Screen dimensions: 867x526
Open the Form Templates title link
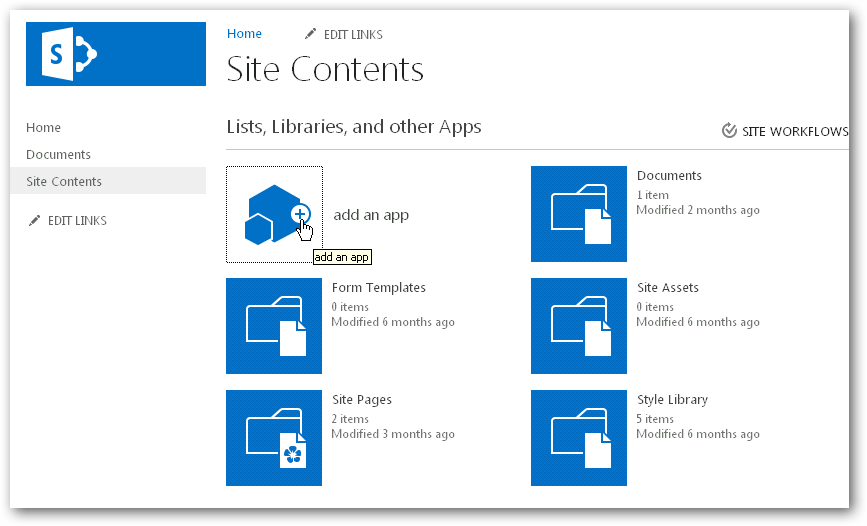pos(379,288)
